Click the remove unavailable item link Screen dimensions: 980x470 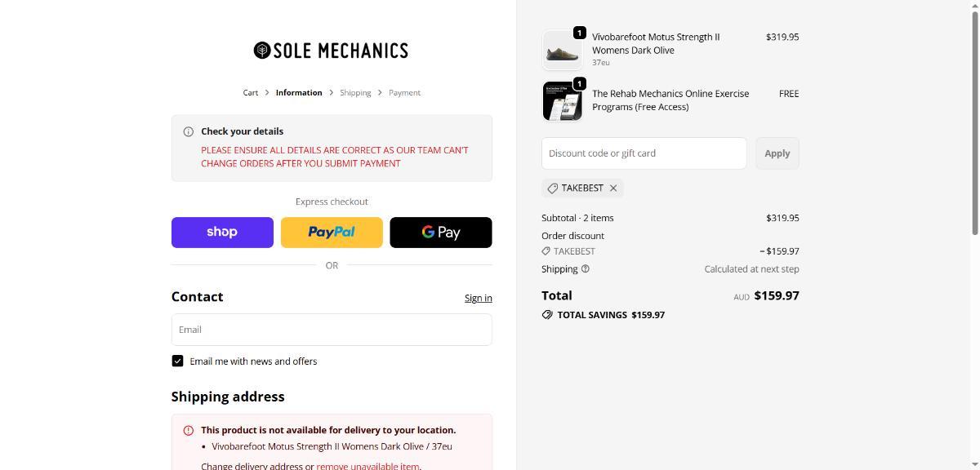point(367,466)
